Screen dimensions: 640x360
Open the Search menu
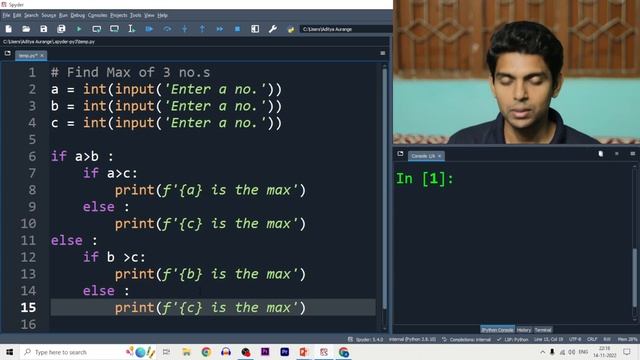click(x=31, y=16)
